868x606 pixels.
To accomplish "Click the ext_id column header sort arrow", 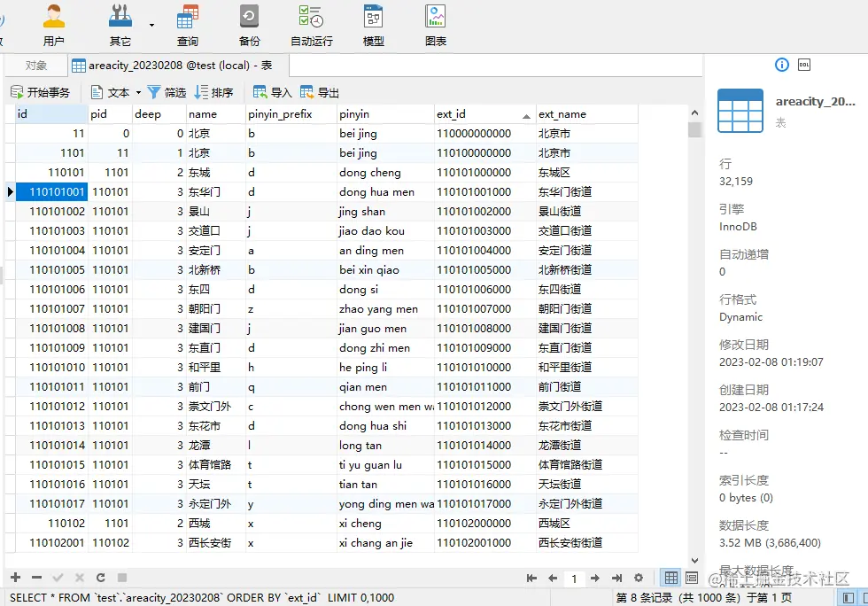I will (x=526, y=116).
